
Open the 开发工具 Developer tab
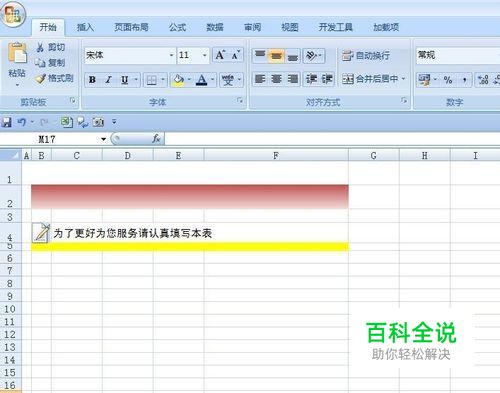[335, 27]
